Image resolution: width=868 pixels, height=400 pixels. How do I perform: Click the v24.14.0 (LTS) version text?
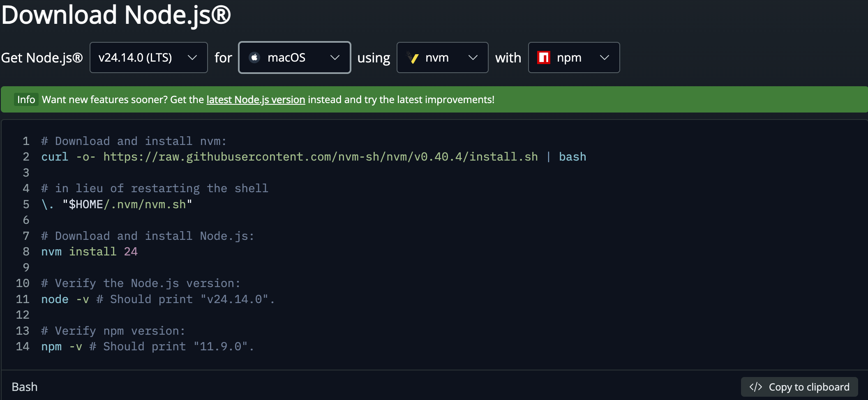[x=135, y=57]
